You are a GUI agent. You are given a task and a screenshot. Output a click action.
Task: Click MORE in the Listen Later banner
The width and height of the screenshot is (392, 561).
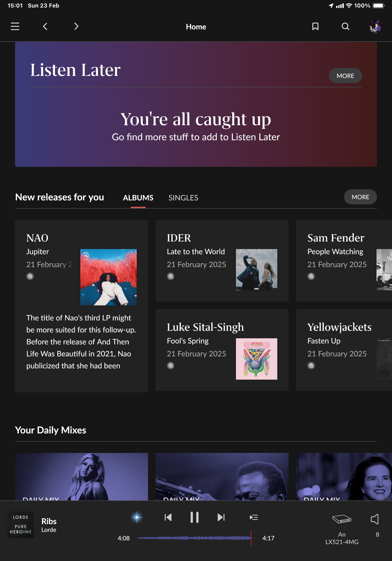click(345, 76)
